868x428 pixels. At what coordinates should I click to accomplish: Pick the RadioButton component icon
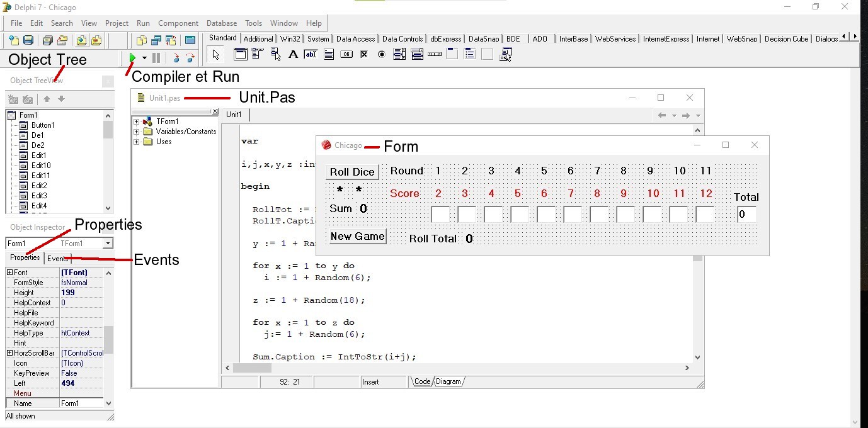point(381,55)
